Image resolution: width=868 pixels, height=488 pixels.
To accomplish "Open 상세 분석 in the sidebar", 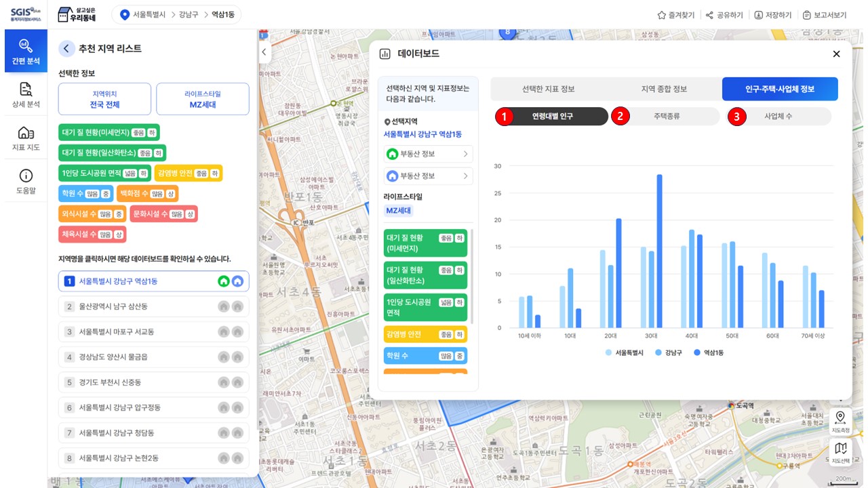I will [26, 95].
